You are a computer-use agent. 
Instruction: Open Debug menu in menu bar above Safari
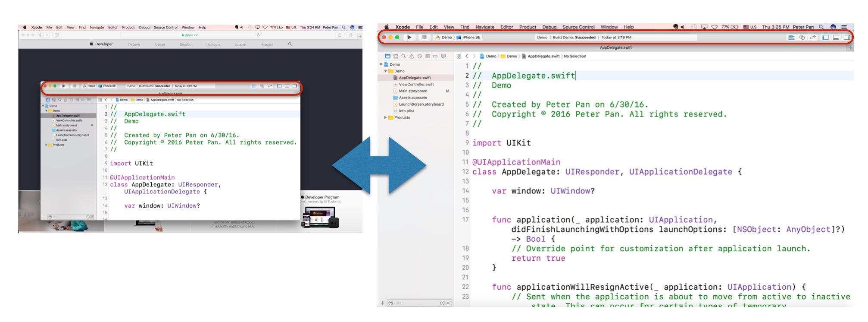click(144, 27)
